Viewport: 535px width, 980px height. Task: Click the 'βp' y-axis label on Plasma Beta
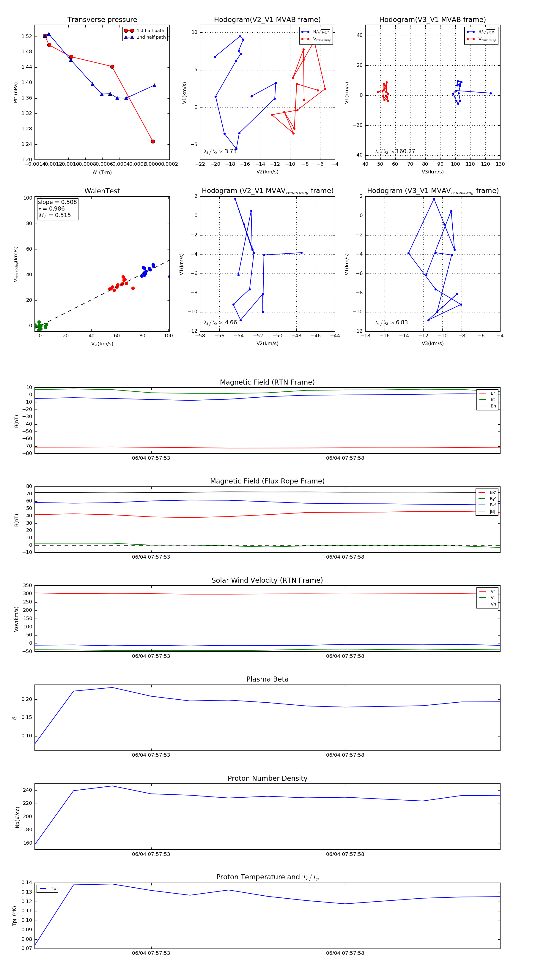[15, 717]
